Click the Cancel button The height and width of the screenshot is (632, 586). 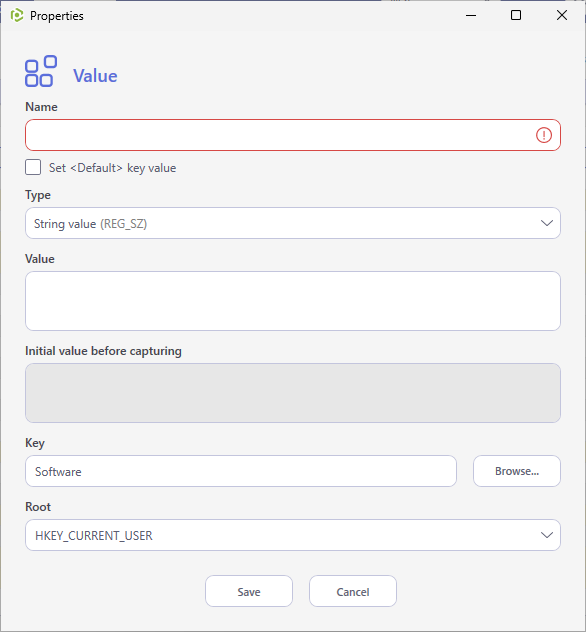click(353, 591)
